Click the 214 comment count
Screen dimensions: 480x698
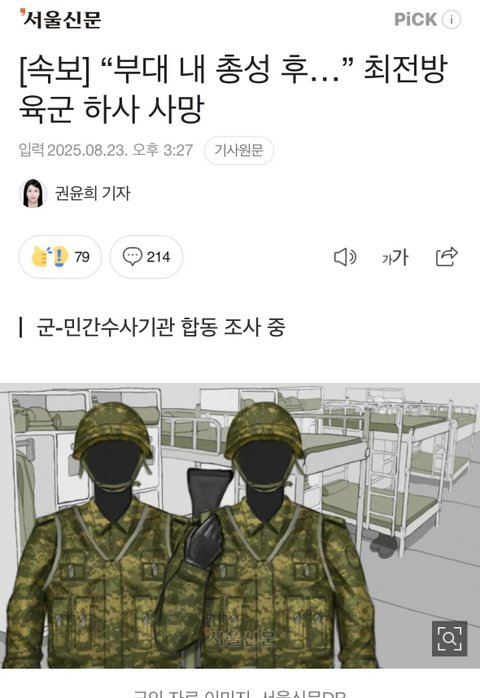159,257
